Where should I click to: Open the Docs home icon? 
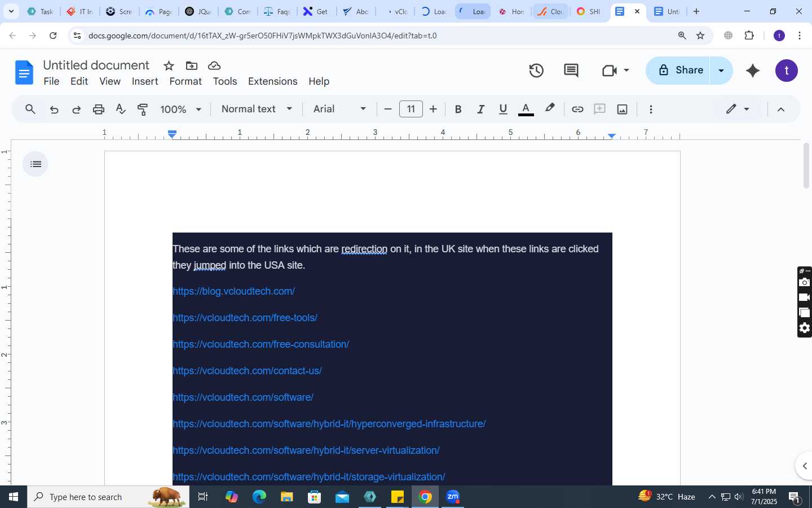click(x=24, y=73)
